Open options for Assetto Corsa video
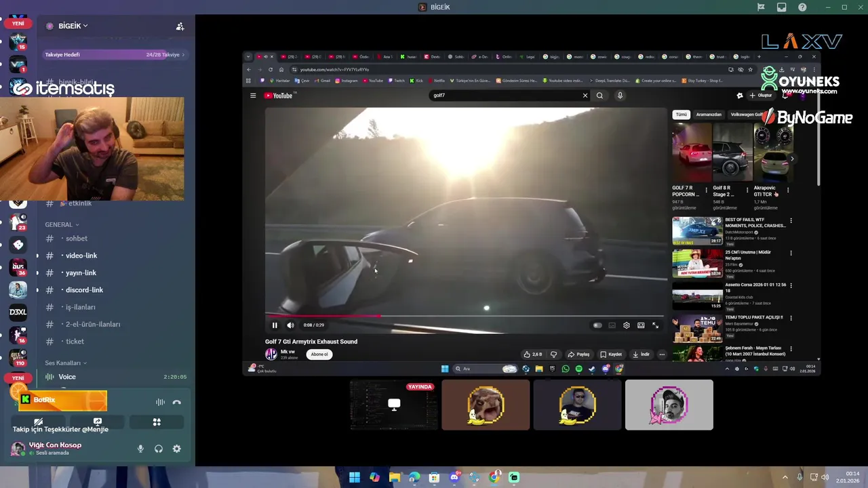The width and height of the screenshot is (868, 488). click(x=791, y=285)
